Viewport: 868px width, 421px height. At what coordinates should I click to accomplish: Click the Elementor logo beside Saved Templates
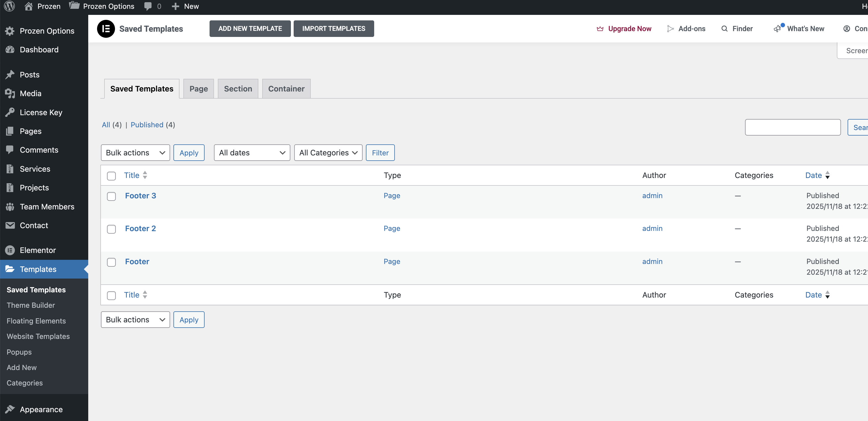(x=106, y=29)
